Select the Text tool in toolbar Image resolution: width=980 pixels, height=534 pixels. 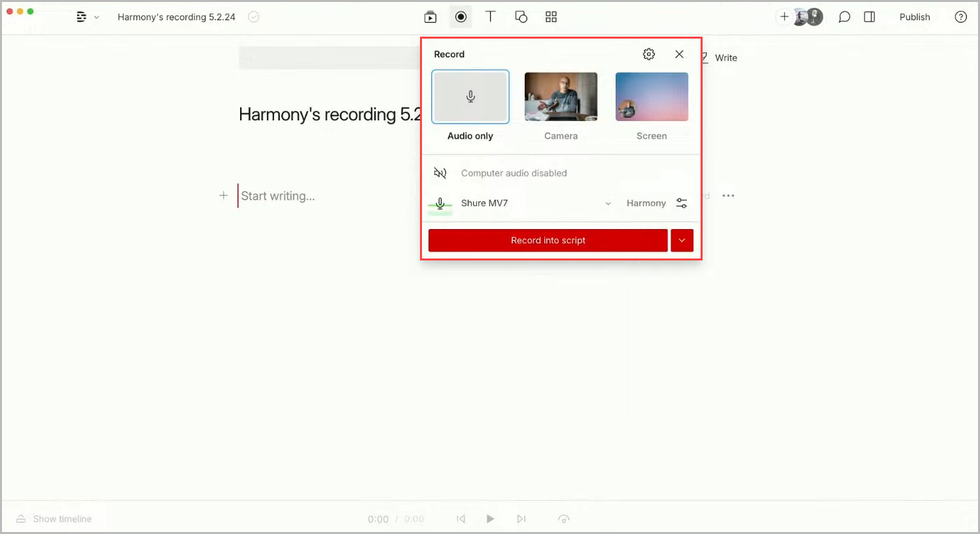tap(491, 17)
